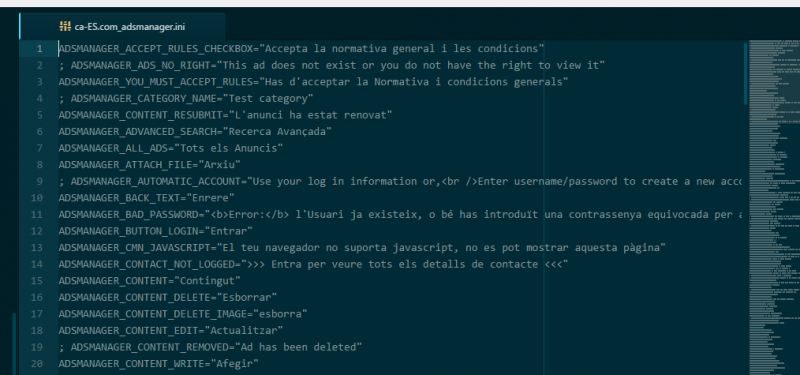Switch to ca-ES.com_adsmanager.ini tab
Viewport: 800px width, 375px height.
click(122, 27)
